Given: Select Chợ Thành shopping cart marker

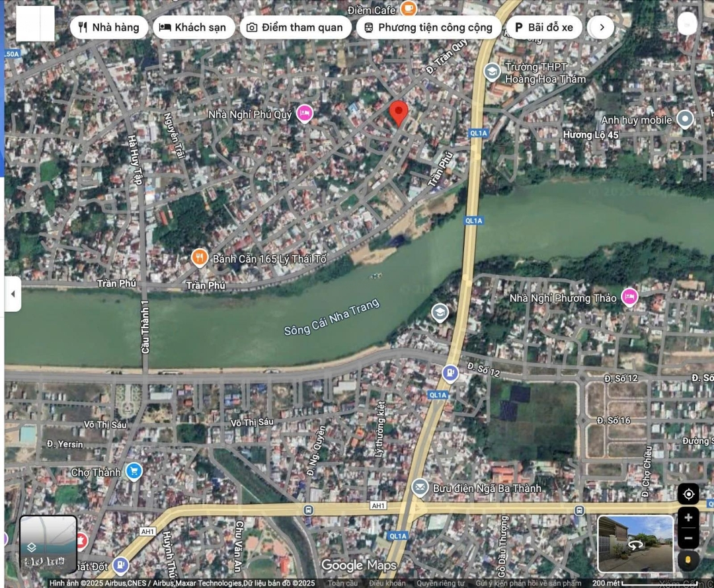Looking at the screenshot, I should [134, 472].
